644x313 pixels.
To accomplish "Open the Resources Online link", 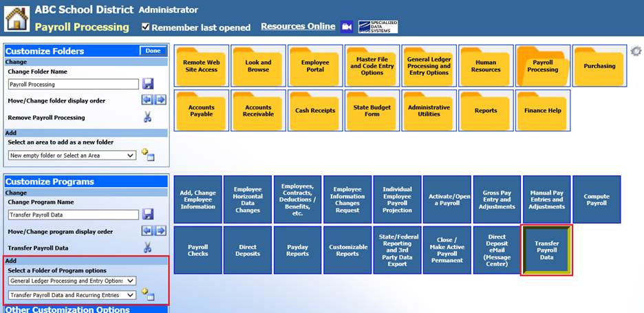I will [x=298, y=27].
